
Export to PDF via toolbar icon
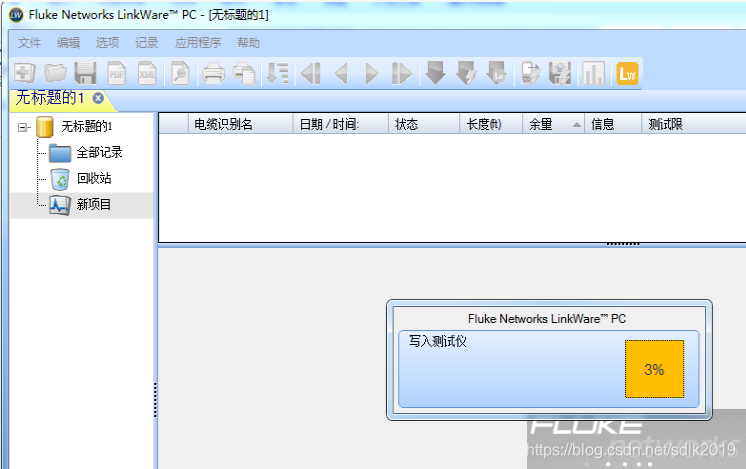point(117,73)
